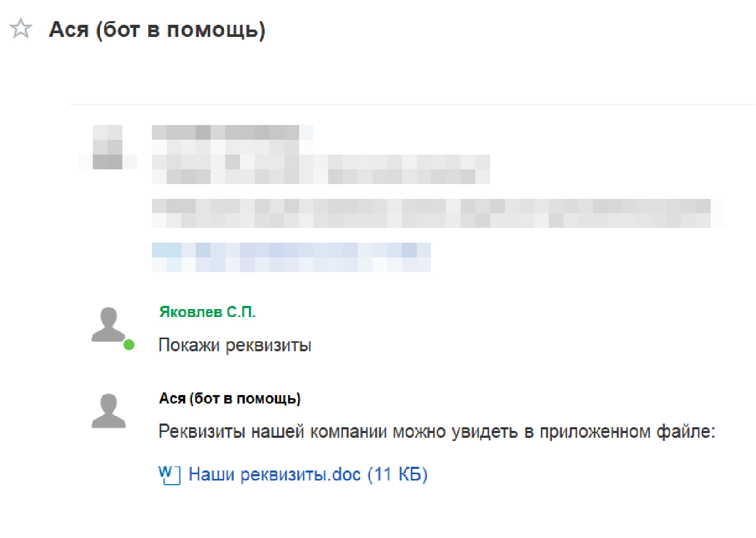The width and height of the screenshot is (756, 538).
Task: Open the Наши реквизиты.doc attachment link
Action: (274, 475)
